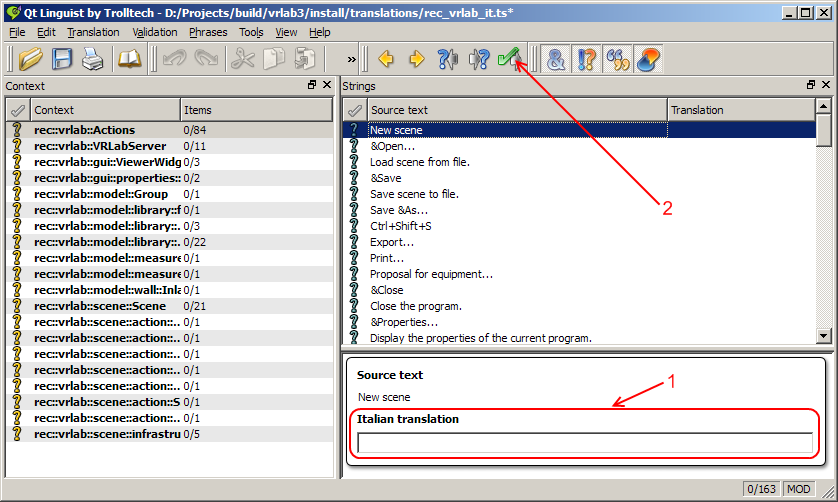Open the Edit menu

click(46, 32)
